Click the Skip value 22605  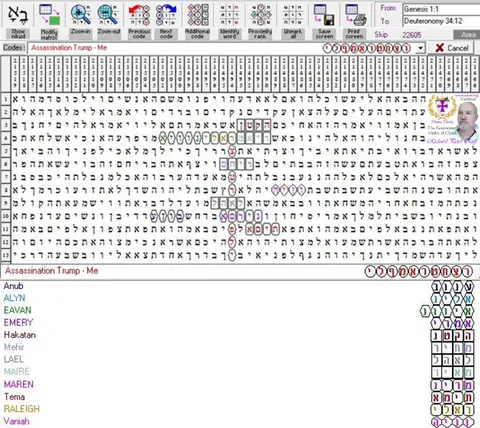click(x=412, y=35)
